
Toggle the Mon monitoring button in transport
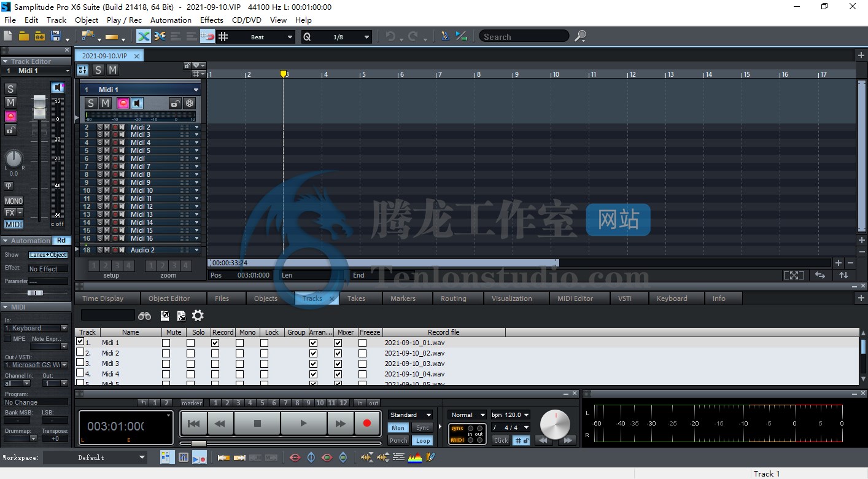point(398,428)
